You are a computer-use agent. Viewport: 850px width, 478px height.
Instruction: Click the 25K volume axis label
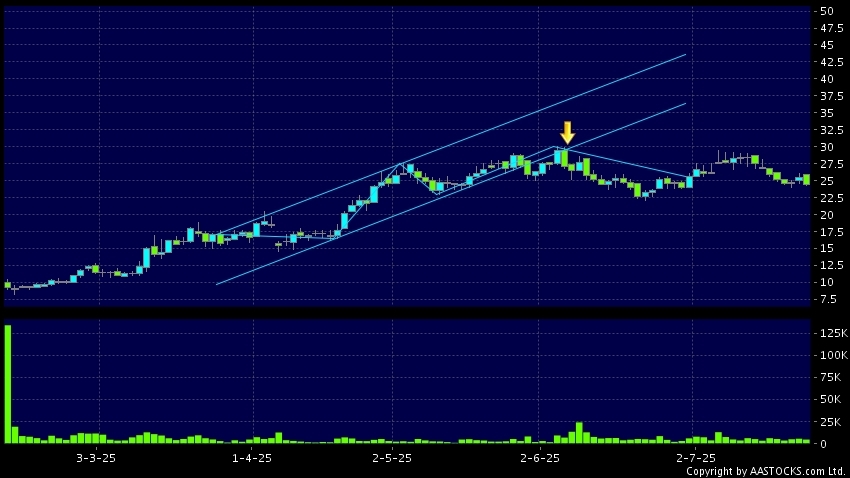coord(830,422)
